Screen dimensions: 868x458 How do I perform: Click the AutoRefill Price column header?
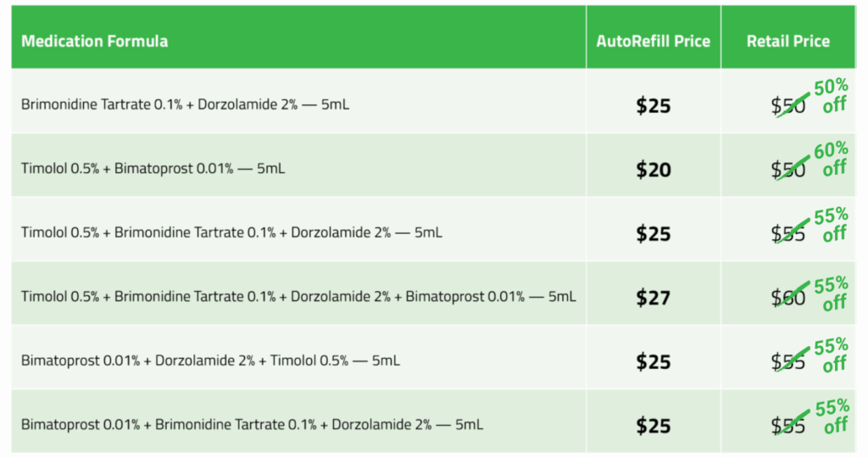(653, 41)
